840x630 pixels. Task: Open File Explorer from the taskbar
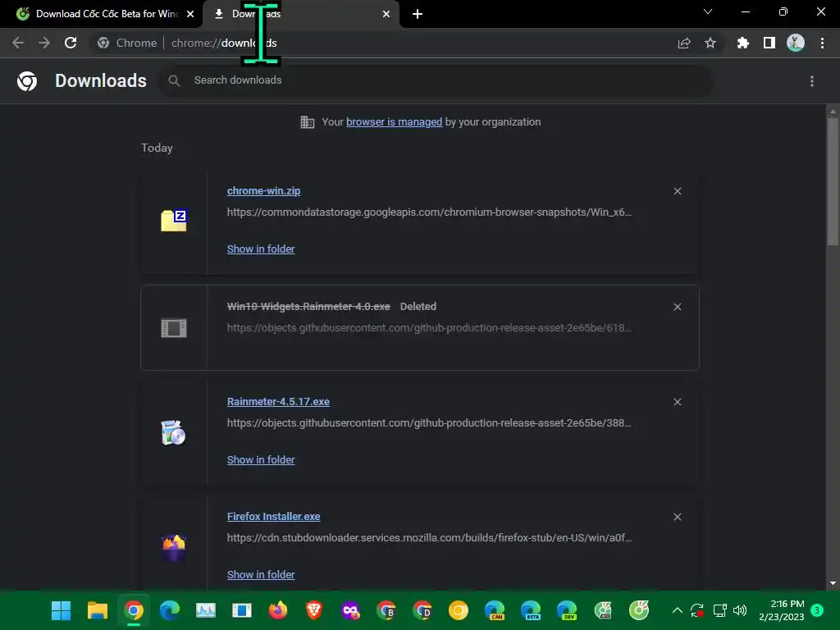click(x=98, y=610)
